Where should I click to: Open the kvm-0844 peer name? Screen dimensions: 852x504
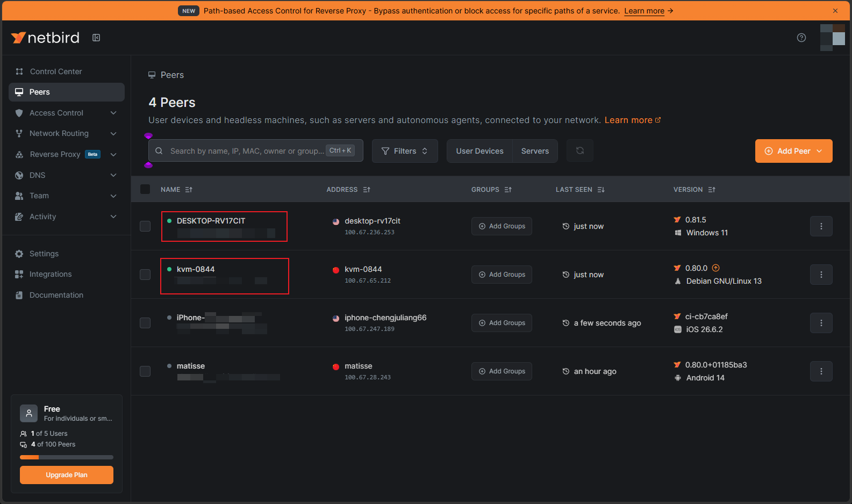196,269
